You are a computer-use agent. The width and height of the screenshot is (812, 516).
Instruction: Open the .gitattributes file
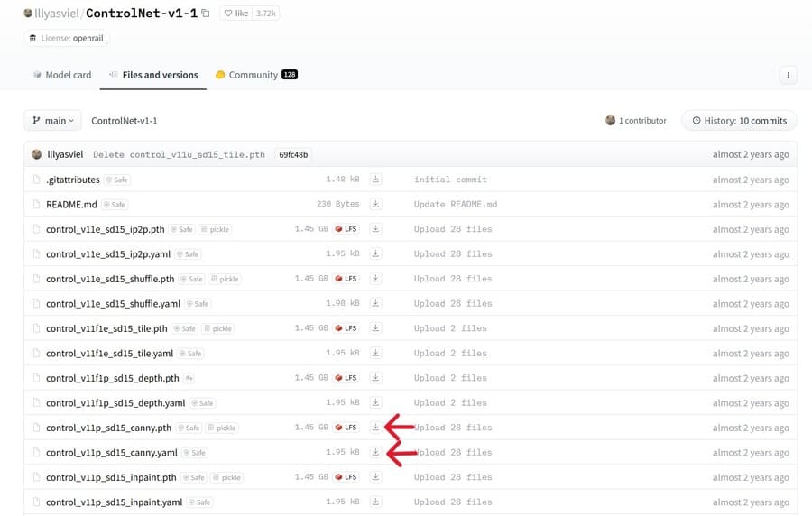click(72, 180)
